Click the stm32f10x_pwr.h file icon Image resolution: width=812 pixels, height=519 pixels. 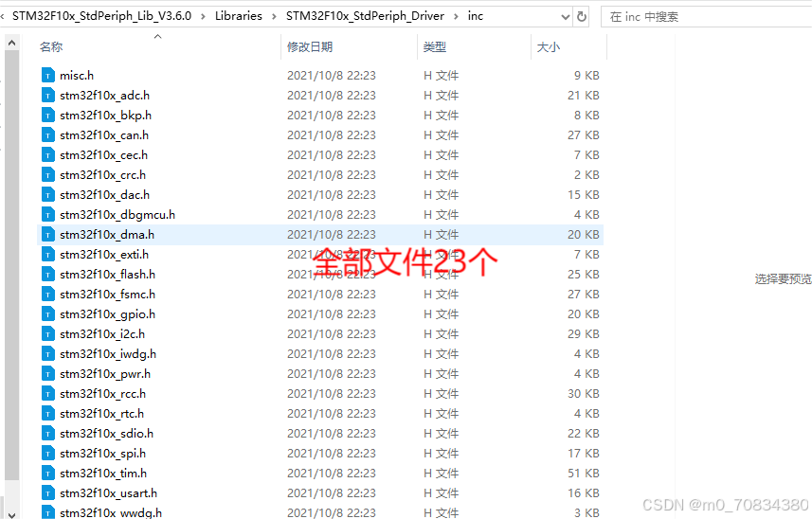click(47, 374)
